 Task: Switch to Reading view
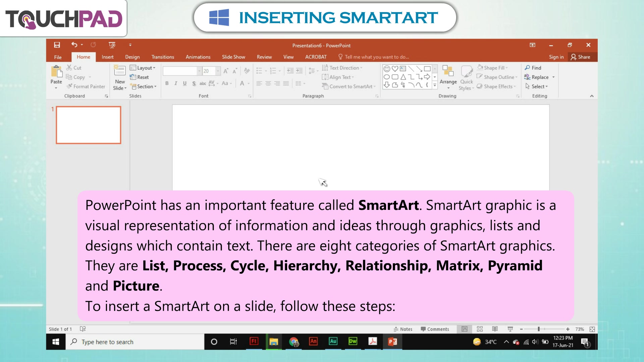(x=495, y=329)
